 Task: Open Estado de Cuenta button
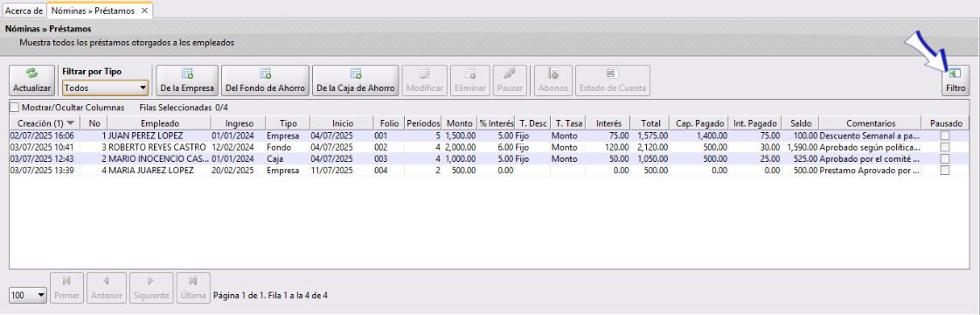click(613, 80)
